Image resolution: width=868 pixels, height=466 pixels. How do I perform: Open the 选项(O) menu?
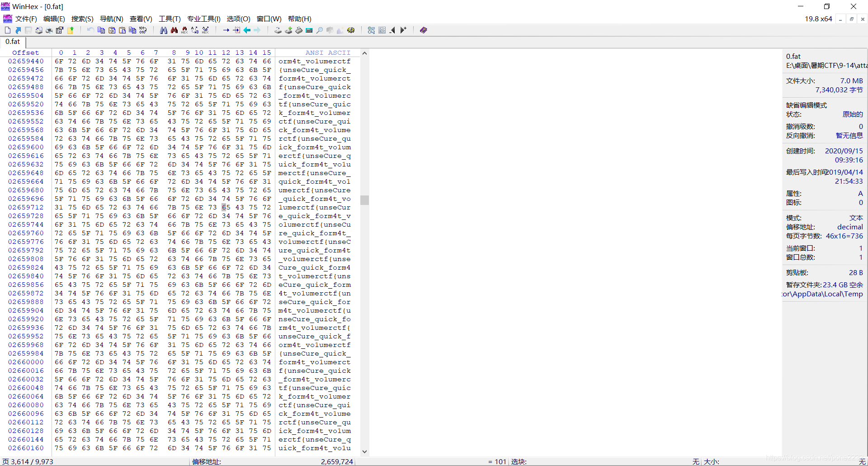238,19
